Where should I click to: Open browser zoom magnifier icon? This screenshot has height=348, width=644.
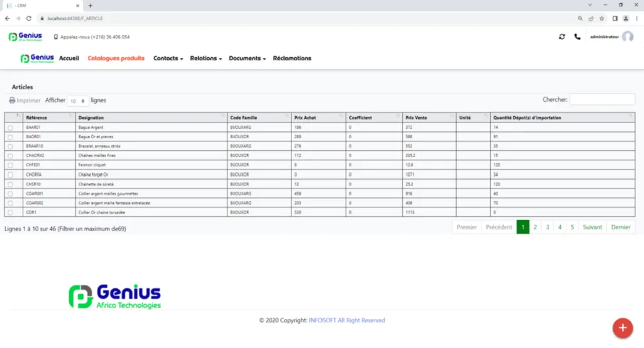(x=580, y=18)
